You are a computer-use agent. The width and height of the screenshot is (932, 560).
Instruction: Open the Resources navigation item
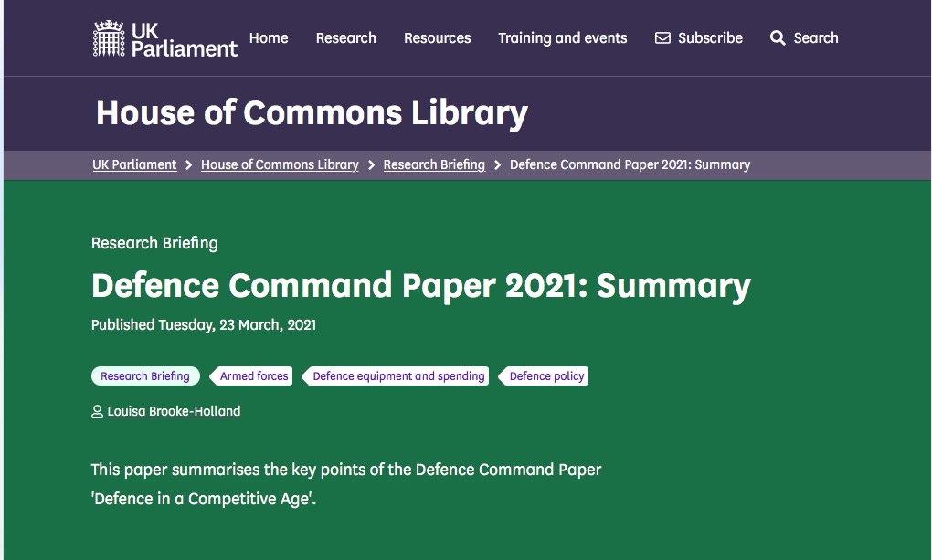pos(438,38)
